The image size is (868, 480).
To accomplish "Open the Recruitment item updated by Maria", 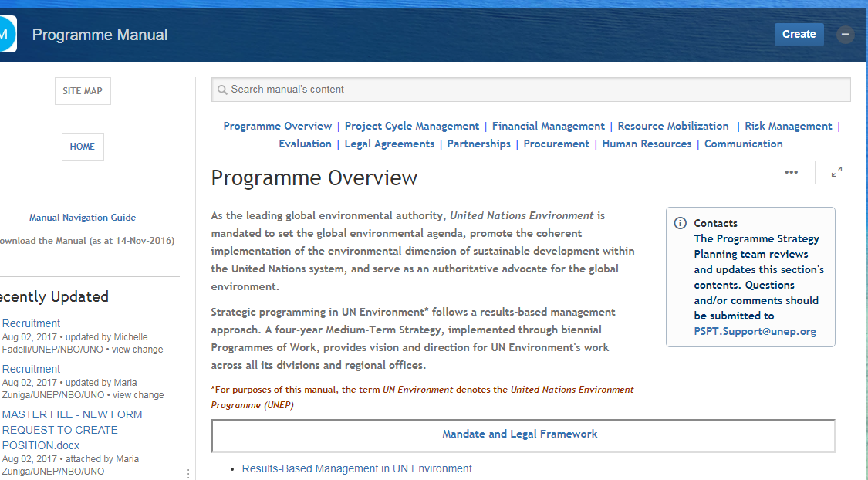I will pyautogui.click(x=31, y=369).
